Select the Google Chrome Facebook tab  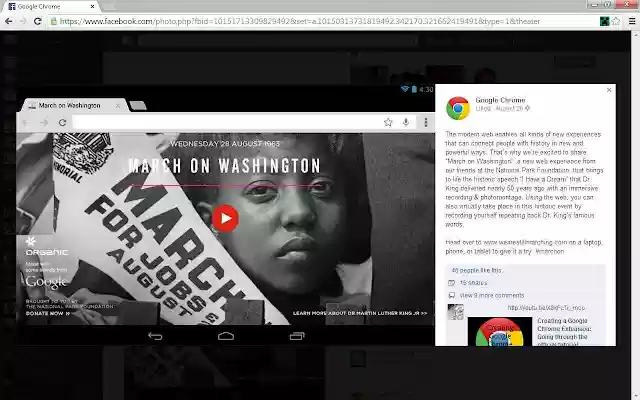coord(49,7)
